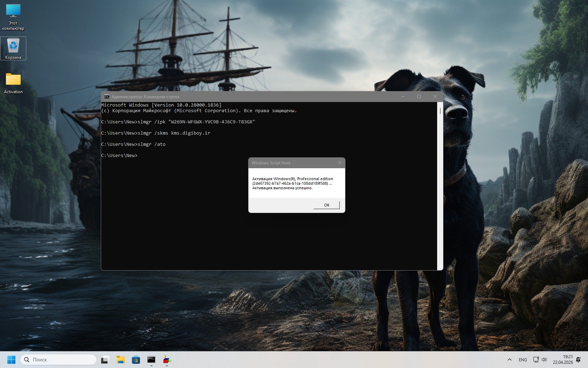The width and height of the screenshot is (588, 368).
Task: Open the network status tray icon
Action: [536, 360]
